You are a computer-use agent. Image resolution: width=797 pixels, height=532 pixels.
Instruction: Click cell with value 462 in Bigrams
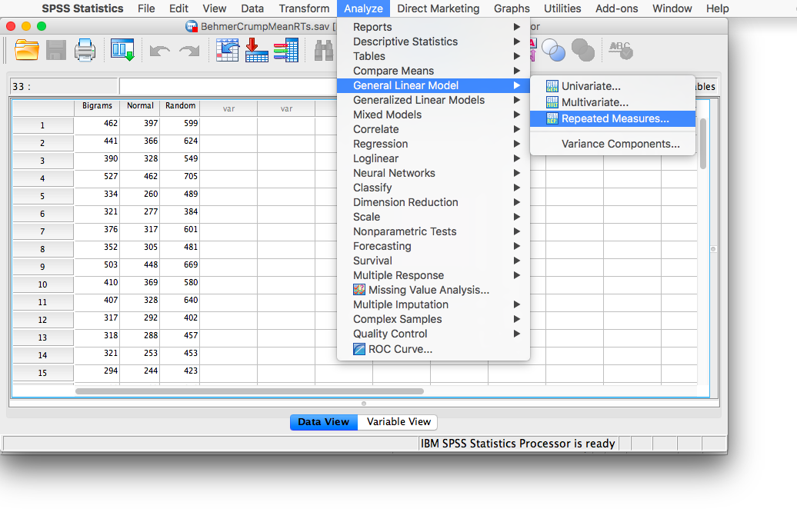point(97,124)
